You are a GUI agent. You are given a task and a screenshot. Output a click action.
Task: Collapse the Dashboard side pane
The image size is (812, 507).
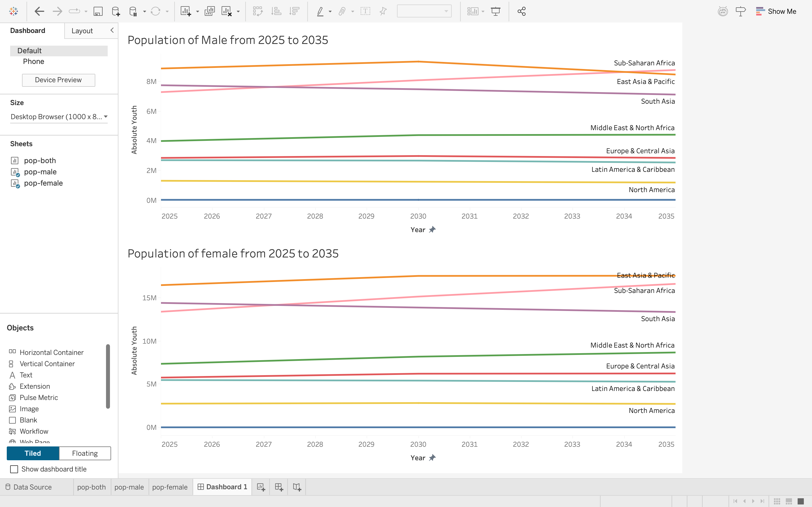click(x=112, y=30)
